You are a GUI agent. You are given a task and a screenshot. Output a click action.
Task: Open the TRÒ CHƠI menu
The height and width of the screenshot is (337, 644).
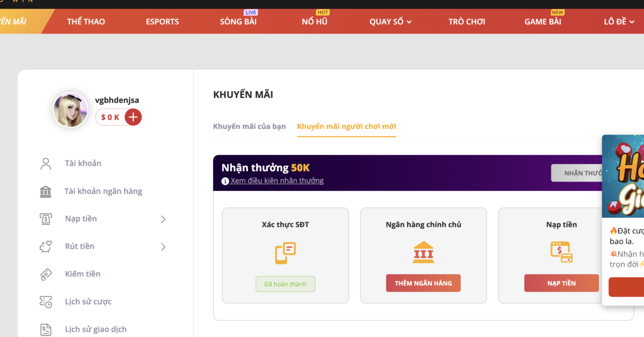click(x=467, y=22)
